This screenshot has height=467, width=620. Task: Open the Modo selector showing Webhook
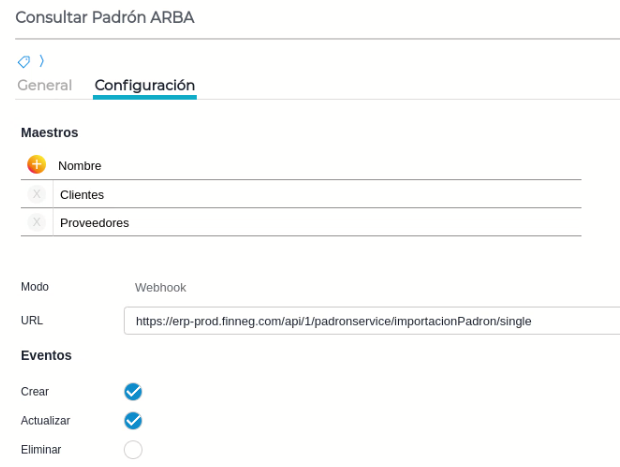pos(161,287)
